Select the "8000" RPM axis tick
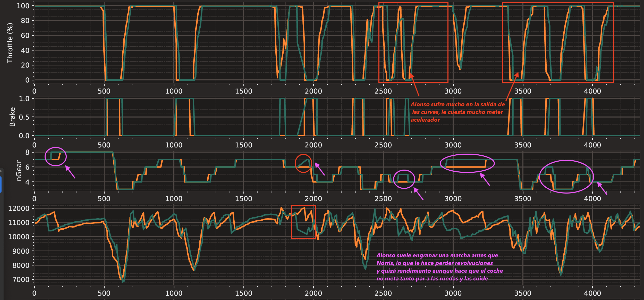 point(21,265)
